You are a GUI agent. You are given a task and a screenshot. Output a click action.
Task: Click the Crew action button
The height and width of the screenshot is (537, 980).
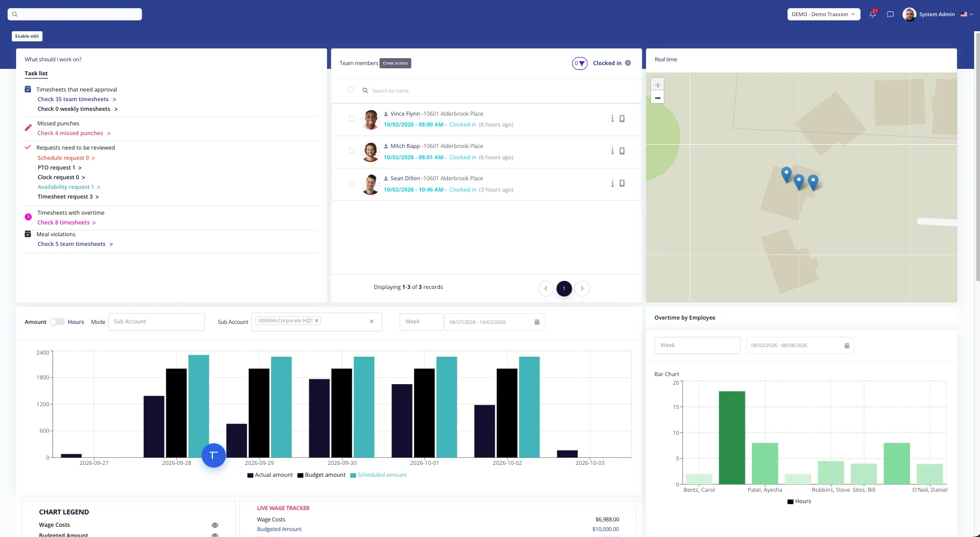[x=395, y=63]
